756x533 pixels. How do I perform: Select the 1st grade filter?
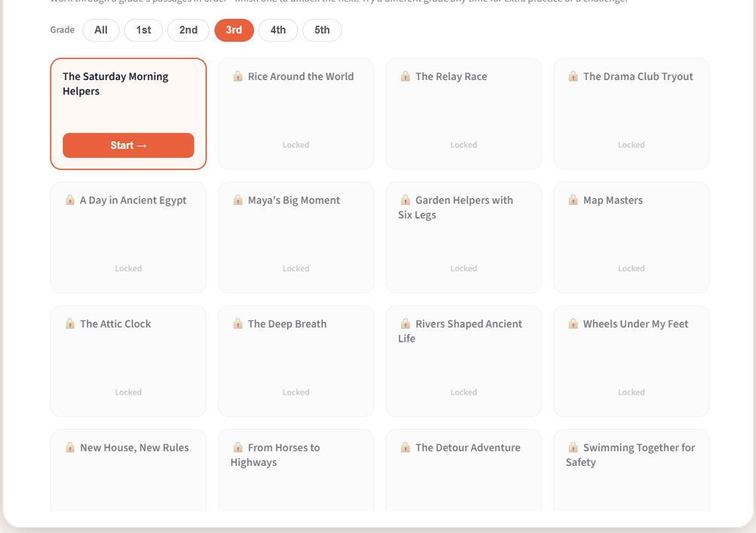(143, 30)
